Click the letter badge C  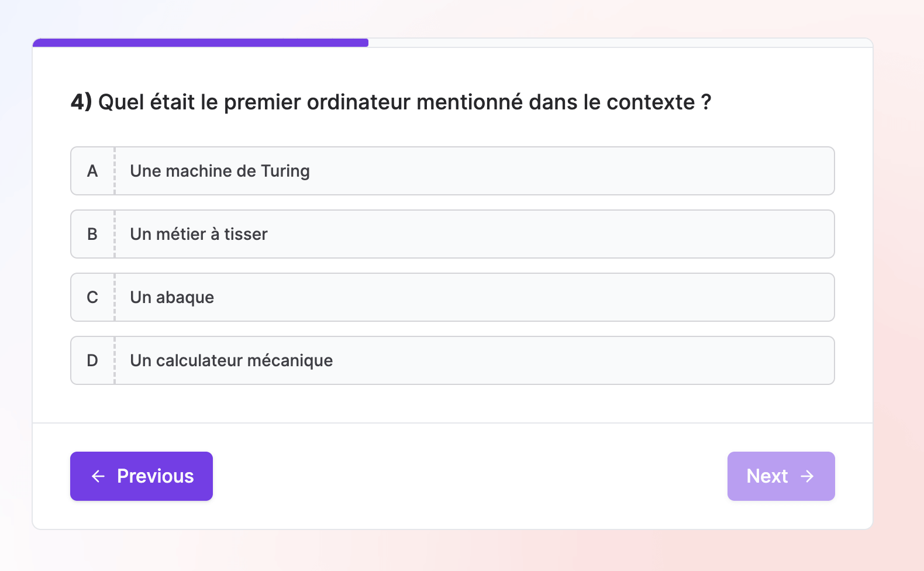[x=92, y=297]
